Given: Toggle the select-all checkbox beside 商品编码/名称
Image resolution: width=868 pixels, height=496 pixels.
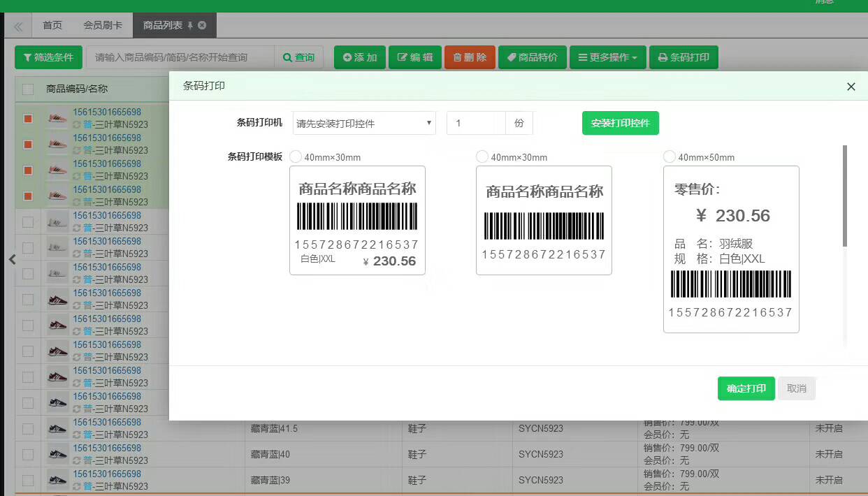Looking at the screenshot, I should [28, 89].
